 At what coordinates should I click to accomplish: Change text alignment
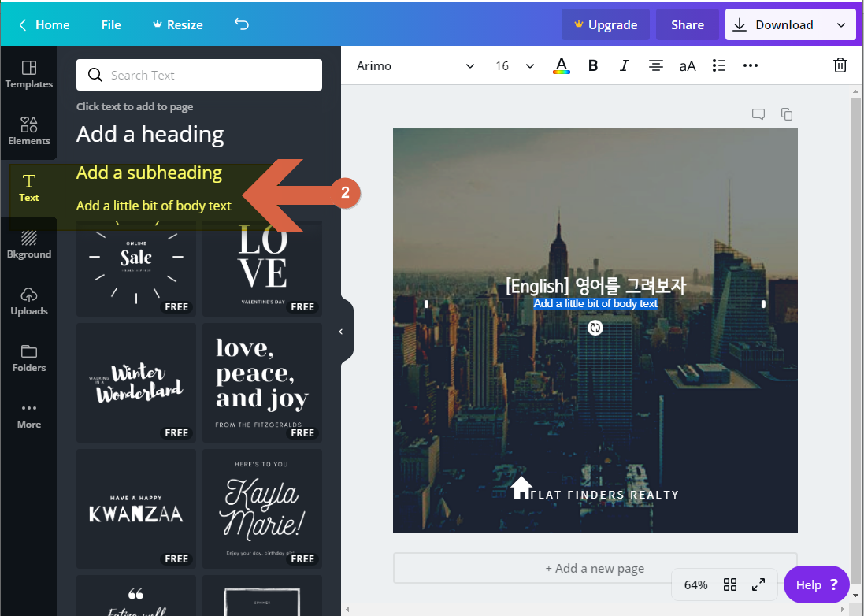click(655, 65)
